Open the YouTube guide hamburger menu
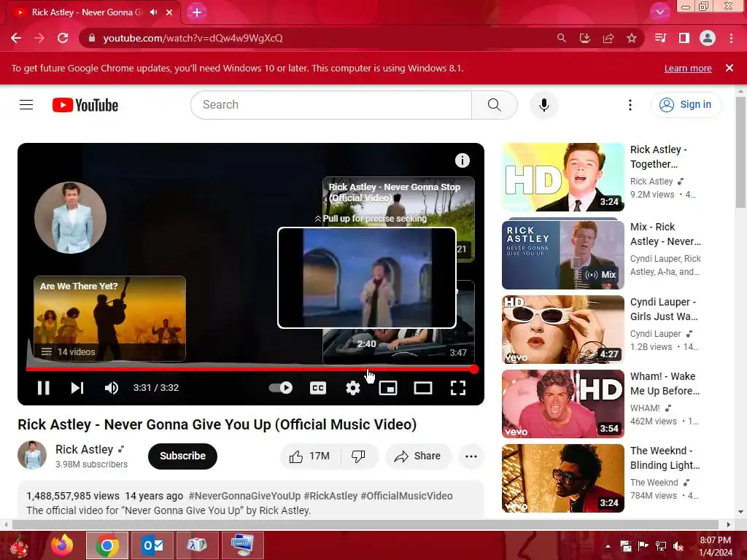The width and height of the screenshot is (747, 560). (x=26, y=105)
